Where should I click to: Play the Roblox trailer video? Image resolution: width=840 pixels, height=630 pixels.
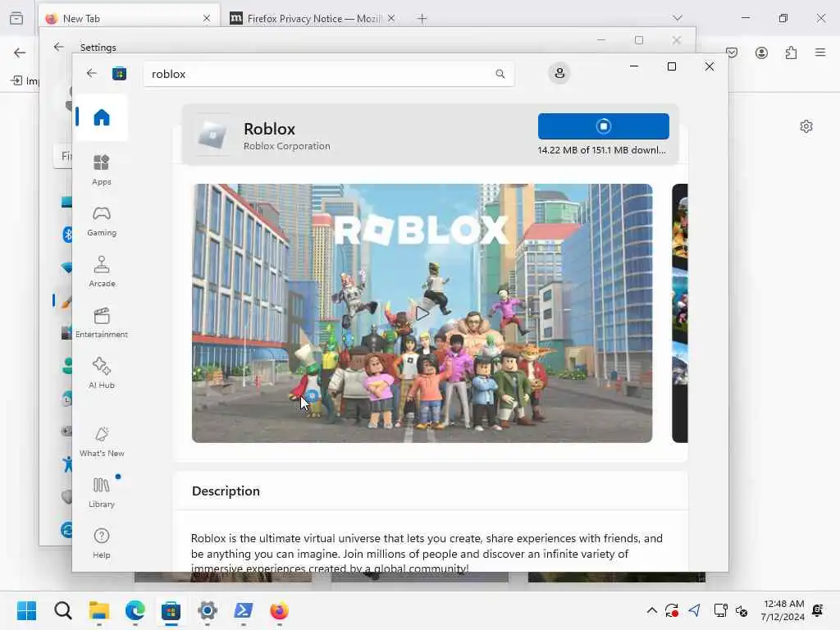(422, 313)
